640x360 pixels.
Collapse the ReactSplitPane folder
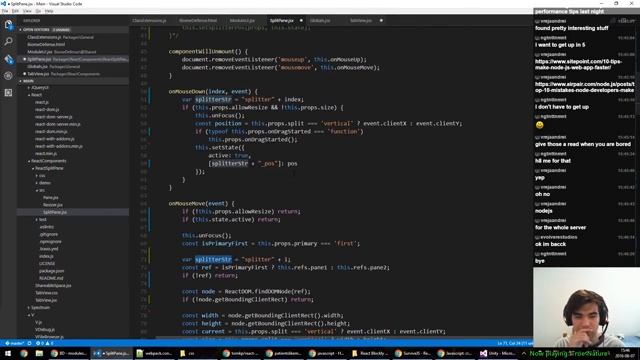pyautogui.click(x=48, y=168)
